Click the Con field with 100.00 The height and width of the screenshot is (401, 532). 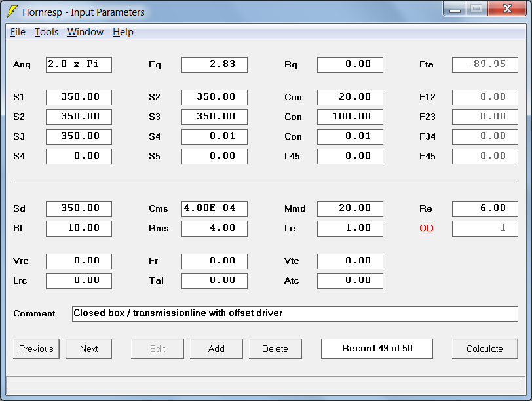[x=350, y=117]
